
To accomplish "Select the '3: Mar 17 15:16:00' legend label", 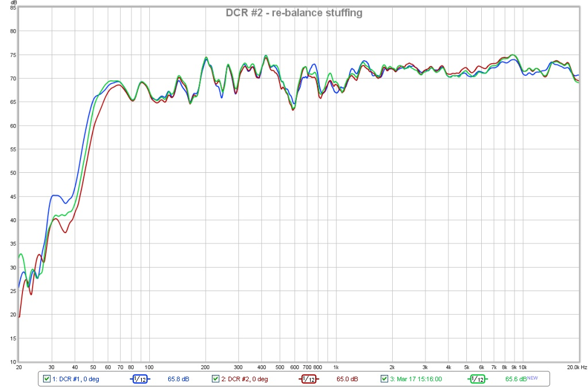I will (x=416, y=379).
